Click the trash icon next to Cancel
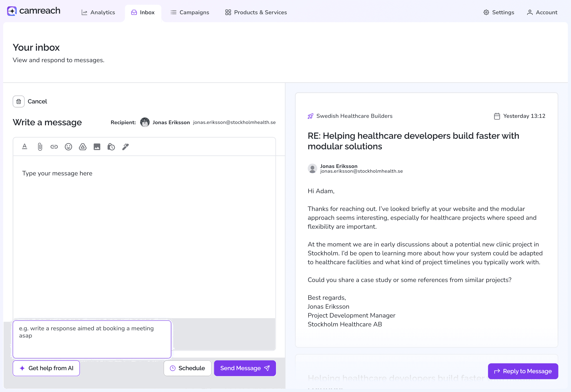This screenshot has height=392, width=571. 19,101
